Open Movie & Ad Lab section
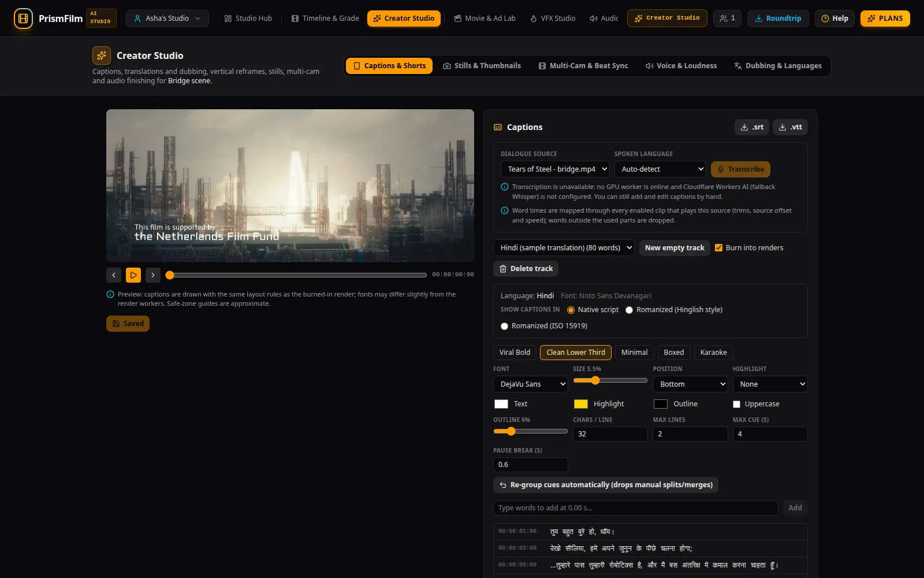This screenshot has width=924, height=578. (485, 18)
